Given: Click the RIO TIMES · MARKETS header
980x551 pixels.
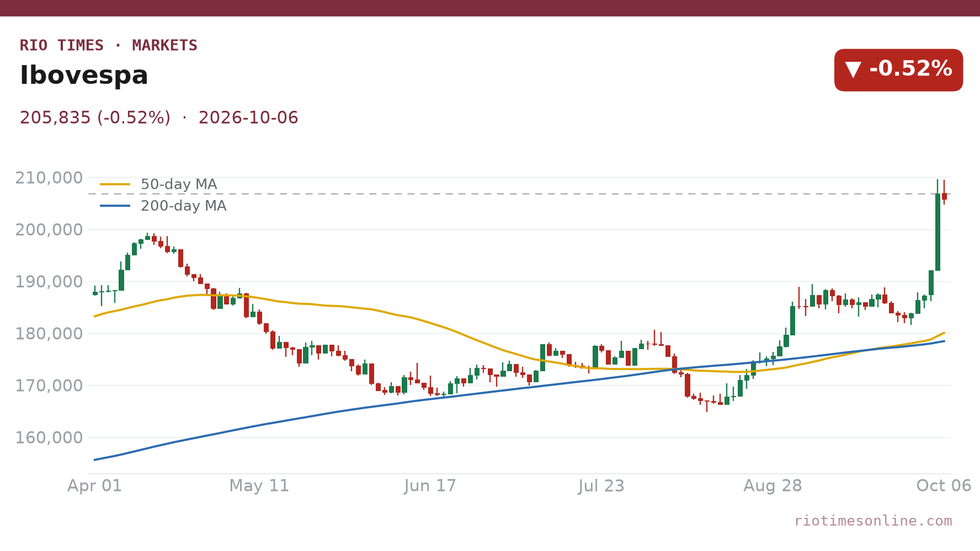Looking at the screenshot, I should [x=109, y=45].
